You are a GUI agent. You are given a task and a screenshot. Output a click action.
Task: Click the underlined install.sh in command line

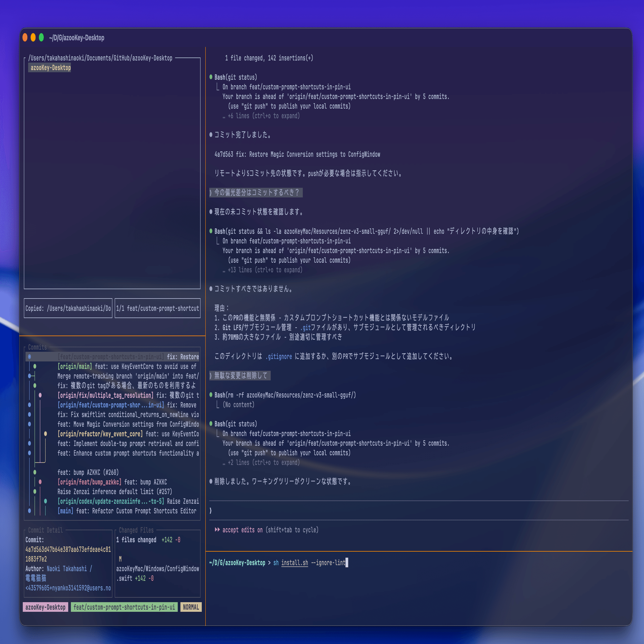point(294,563)
